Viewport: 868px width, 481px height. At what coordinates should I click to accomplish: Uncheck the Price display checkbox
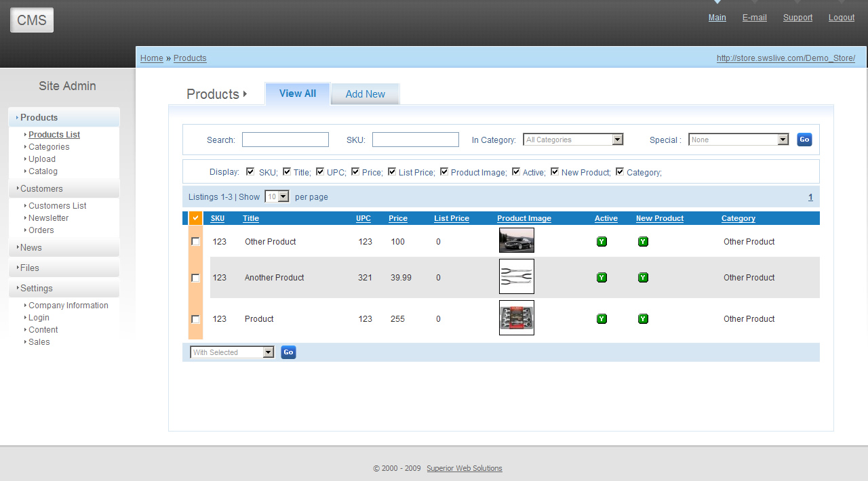(355, 172)
